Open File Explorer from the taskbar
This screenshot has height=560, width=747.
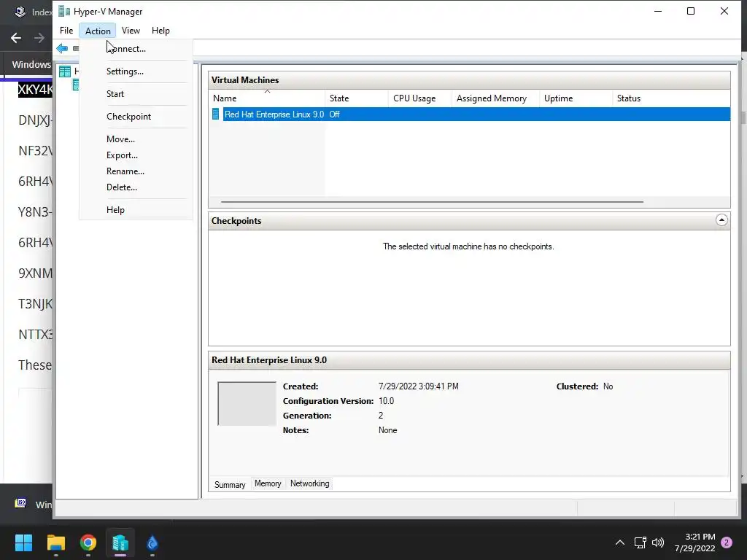55,542
